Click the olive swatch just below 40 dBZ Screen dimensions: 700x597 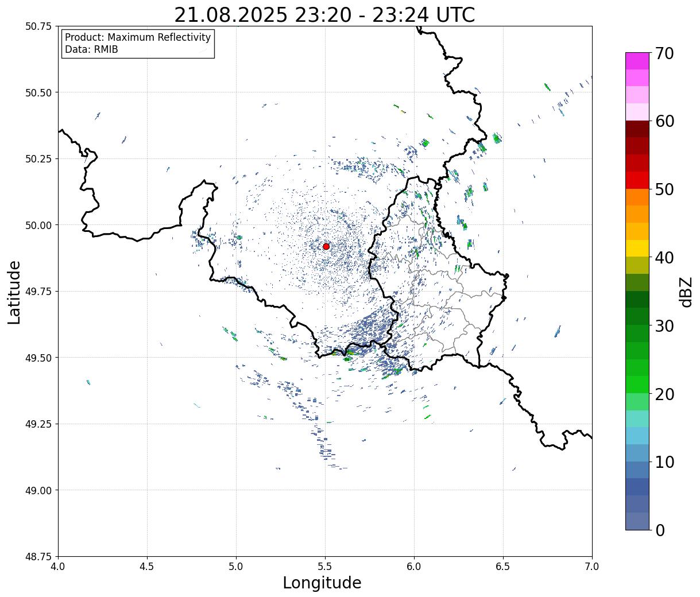click(637, 265)
